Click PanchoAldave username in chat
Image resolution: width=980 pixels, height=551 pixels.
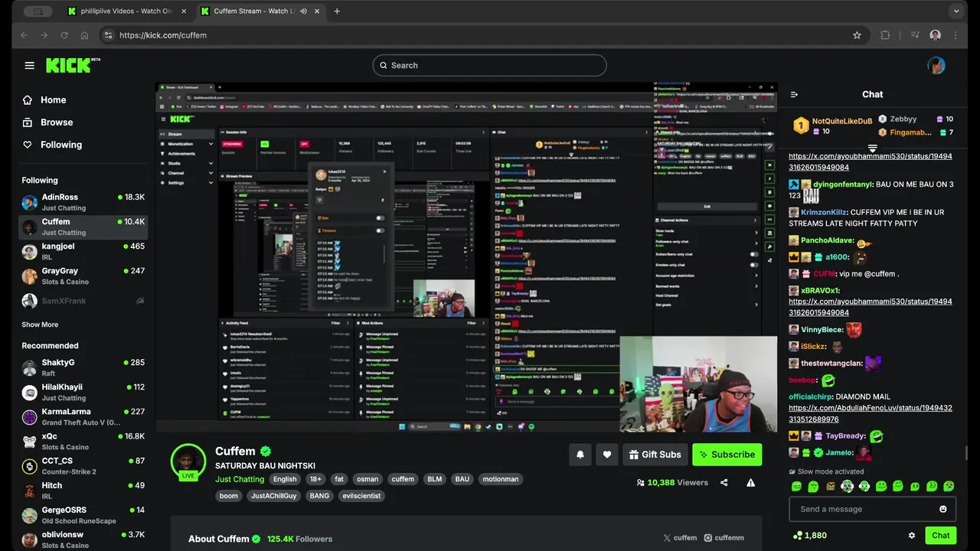click(x=827, y=240)
